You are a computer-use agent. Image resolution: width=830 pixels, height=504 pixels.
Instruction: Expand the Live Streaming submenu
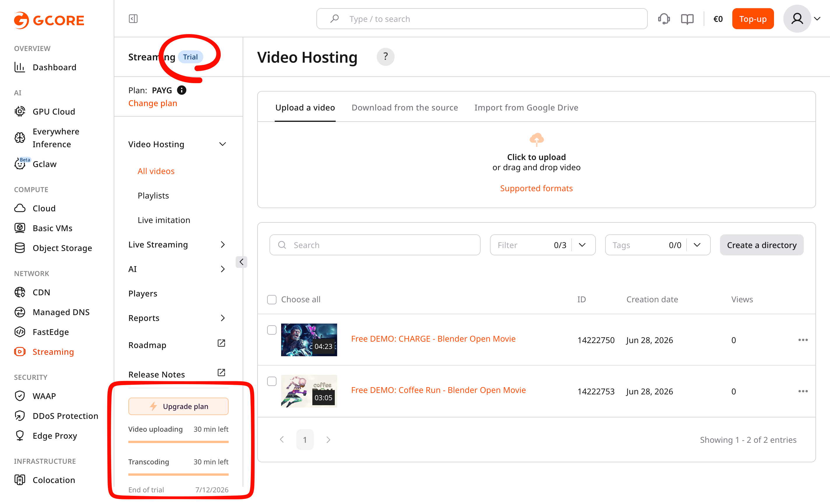[222, 245]
